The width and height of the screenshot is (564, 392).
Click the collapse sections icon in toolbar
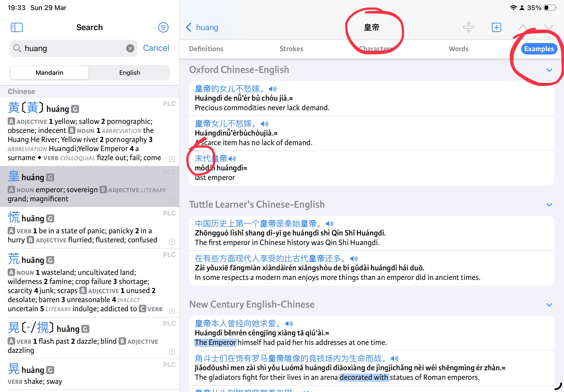468,27
